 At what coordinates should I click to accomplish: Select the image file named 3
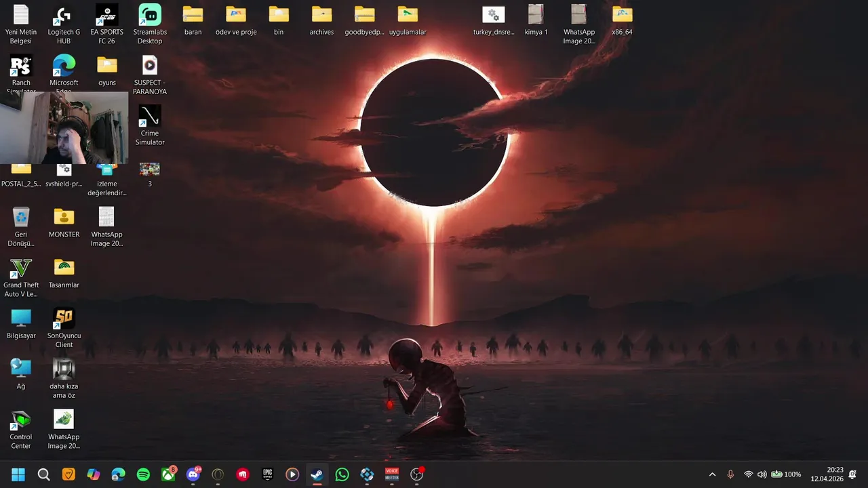[150, 175]
